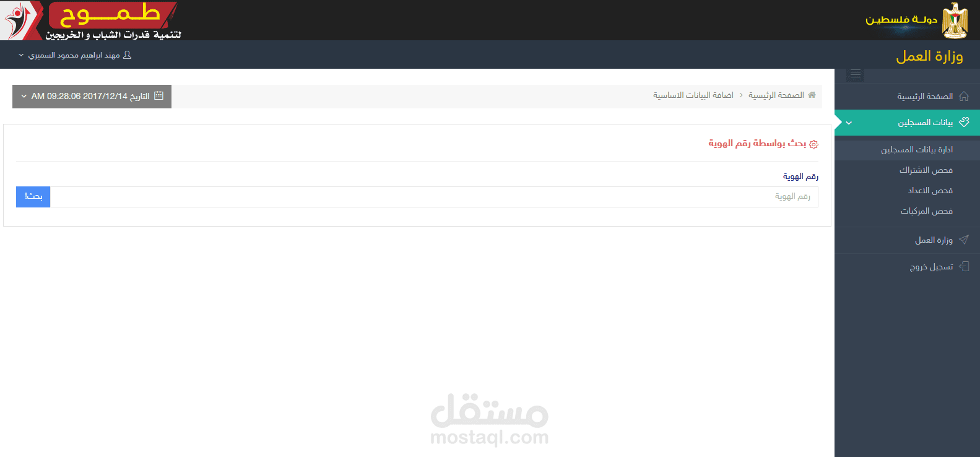Viewport: 980px width, 457px height.
Task: Click the paper plane icon beside وزارة العمل
Action: tap(964, 240)
